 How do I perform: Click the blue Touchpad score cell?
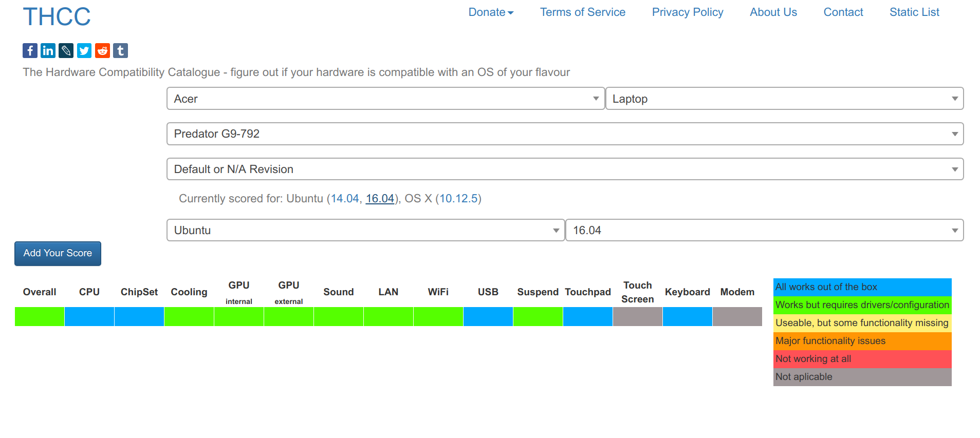[x=588, y=317]
